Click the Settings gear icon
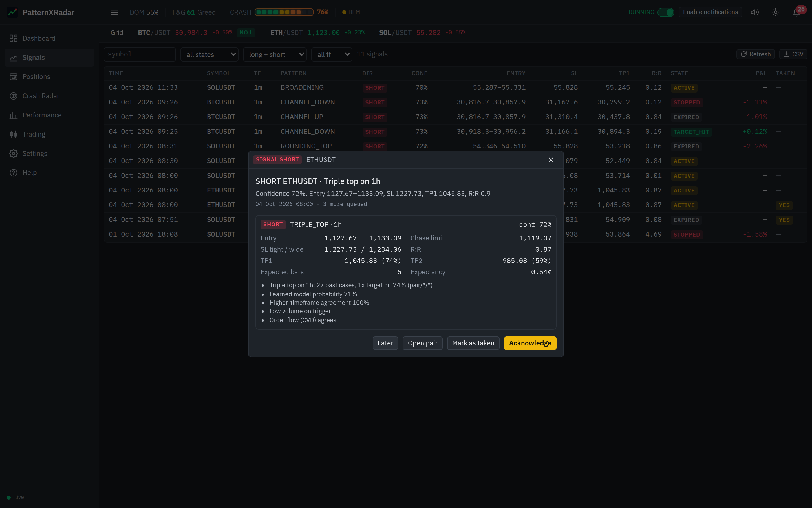Screen dimensions: 812x508 point(14,153)
